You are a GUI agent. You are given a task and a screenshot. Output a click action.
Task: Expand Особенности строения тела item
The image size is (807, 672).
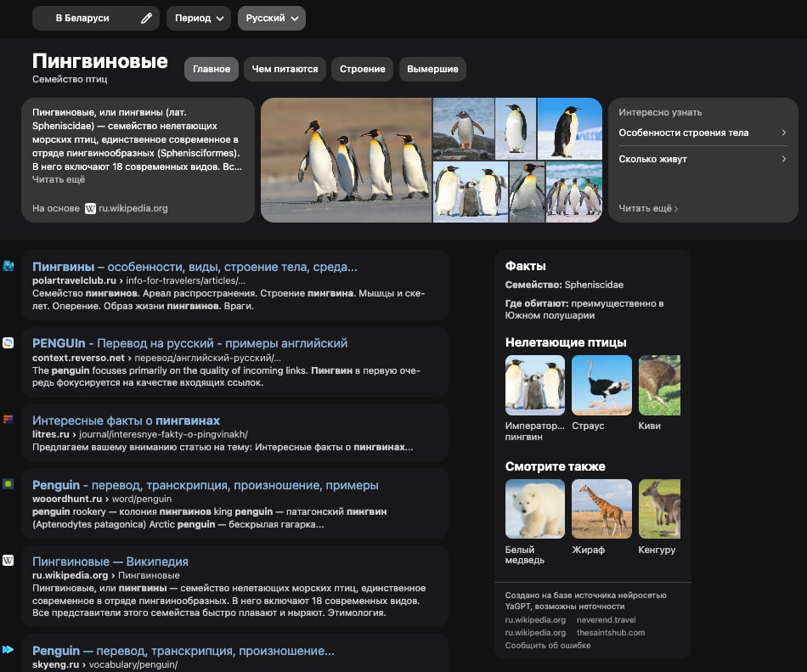click(x=702, y=133)
